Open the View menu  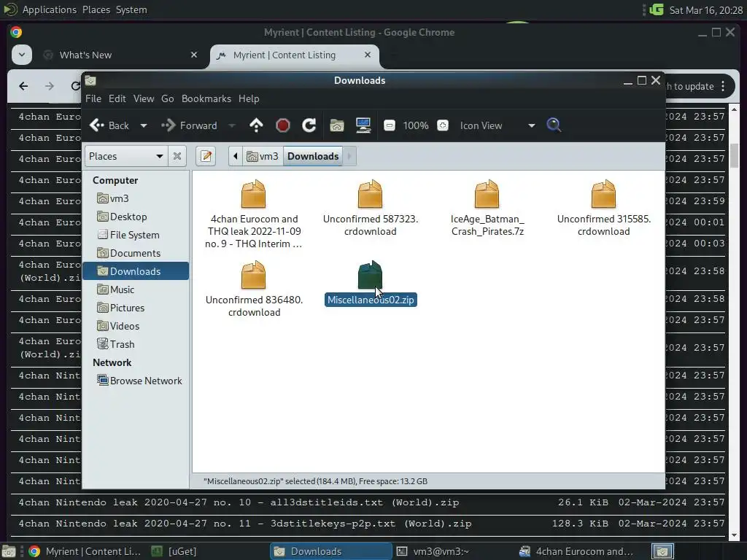(144, 98)
